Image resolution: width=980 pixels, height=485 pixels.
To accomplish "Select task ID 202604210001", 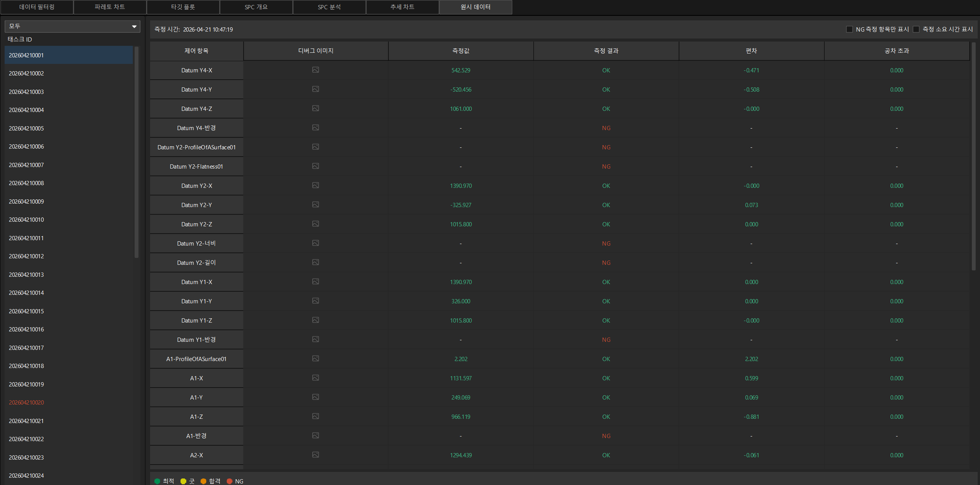I will coord(69,55).
